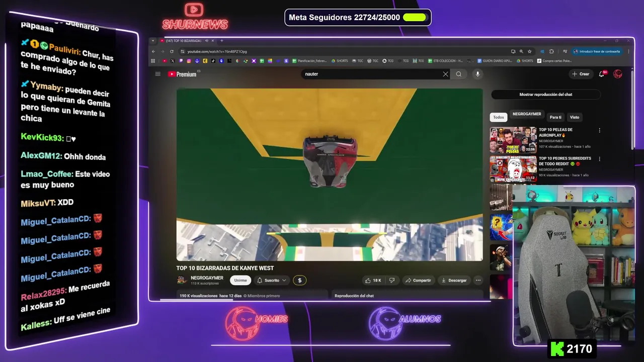Open Compra cartas Poke bookmark

pos(554,61)
